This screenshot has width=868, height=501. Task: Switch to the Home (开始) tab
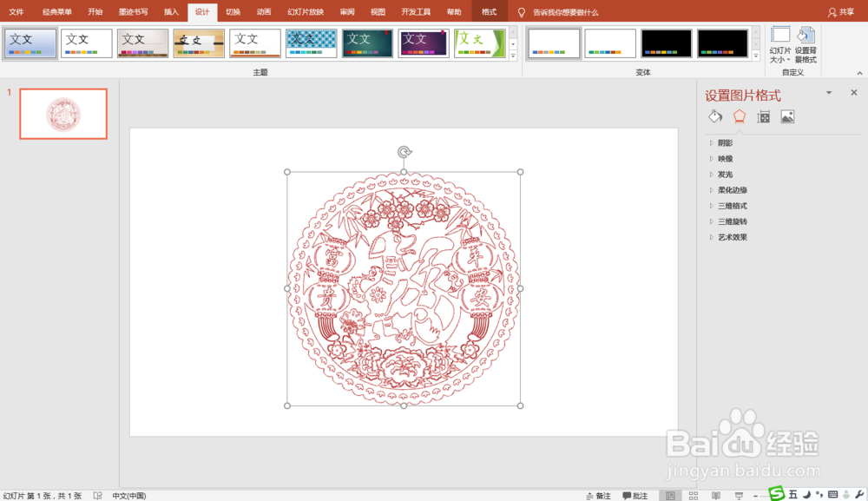click(x=95, y=11)
